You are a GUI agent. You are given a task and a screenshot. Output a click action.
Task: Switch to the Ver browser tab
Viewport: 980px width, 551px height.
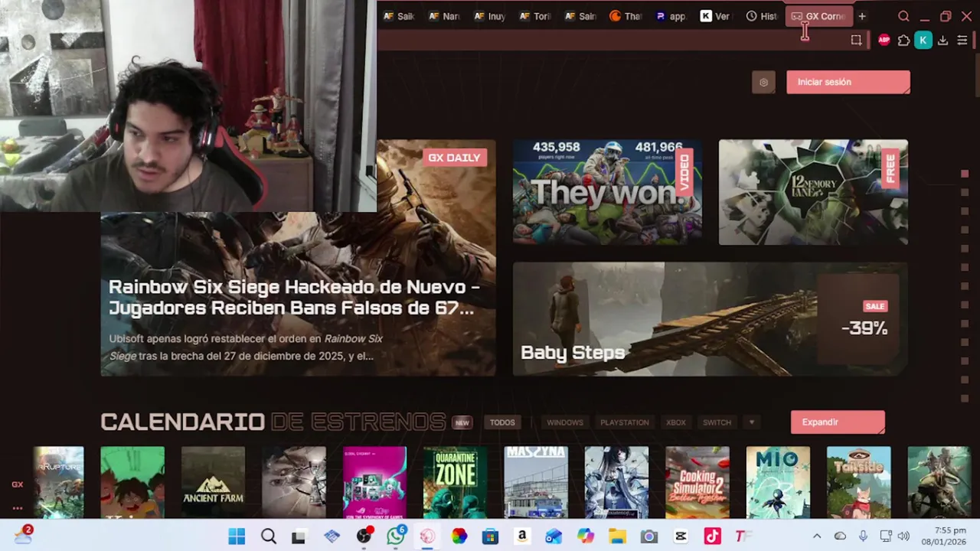pos(717,16)
